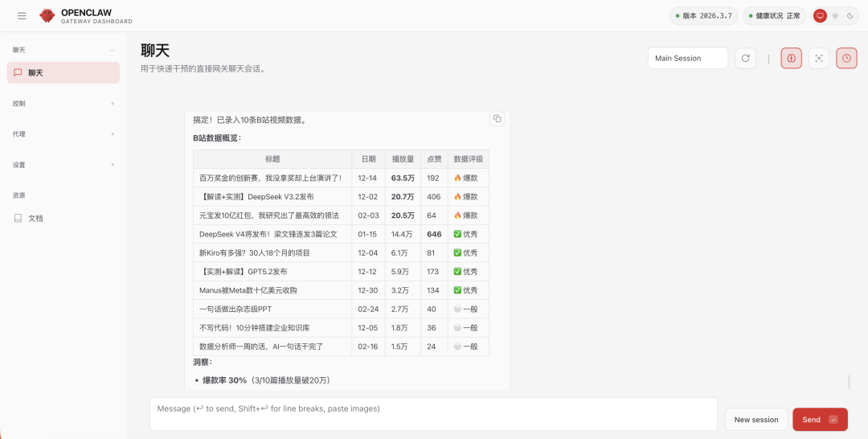Start a New session
The height and width of the screenshot is (439, 868).
click(x=756, y=420)
